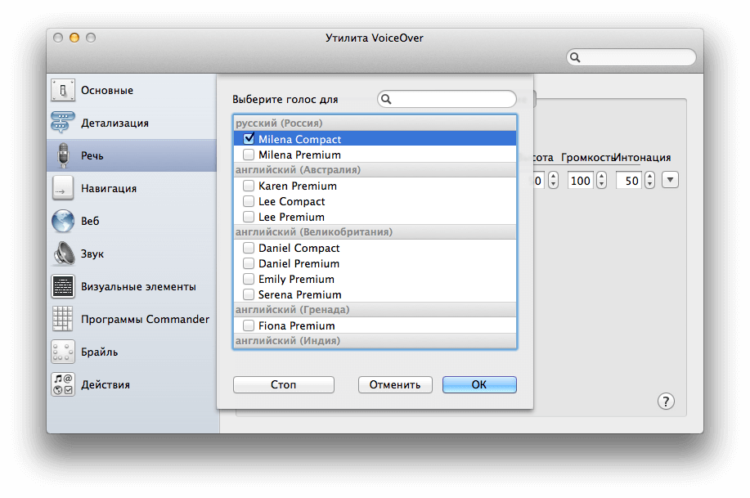Check the Karen Premium voice checkbox

click(x=248, y=185)
